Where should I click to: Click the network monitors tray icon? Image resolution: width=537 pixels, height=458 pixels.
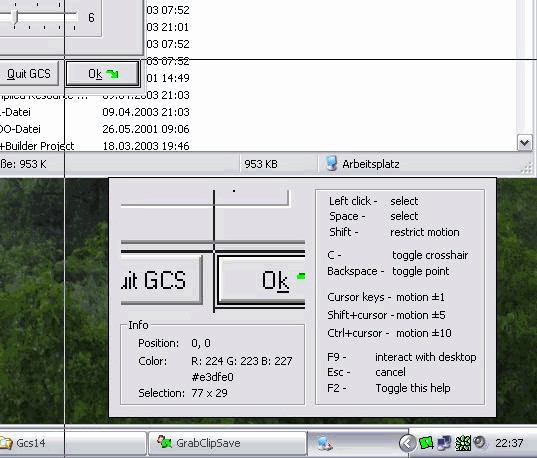(x=445, y=443)
